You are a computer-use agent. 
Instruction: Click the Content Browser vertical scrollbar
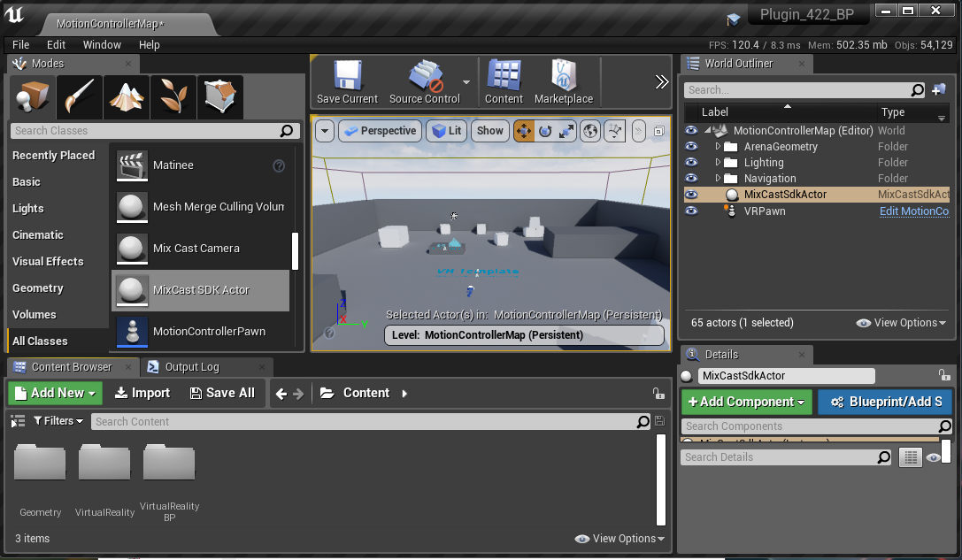click(661, 479)
